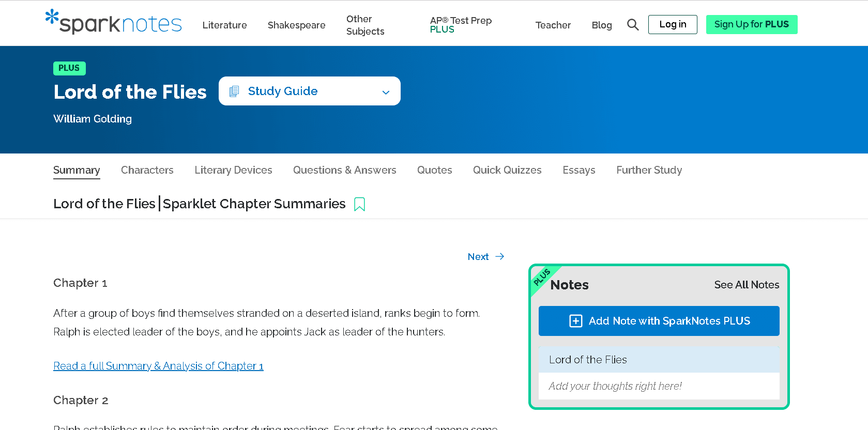Click the Next arrow icon

499,256
